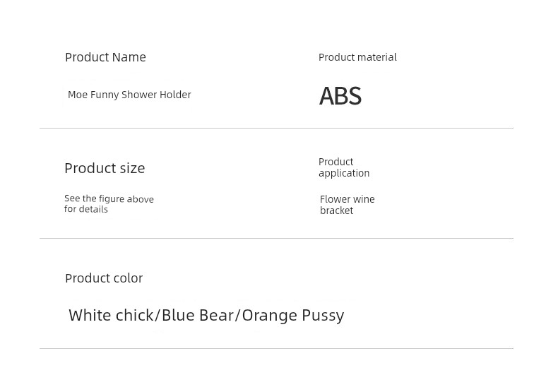Click the word Holder in product name
558x392 pixels.
coord(175,95)
